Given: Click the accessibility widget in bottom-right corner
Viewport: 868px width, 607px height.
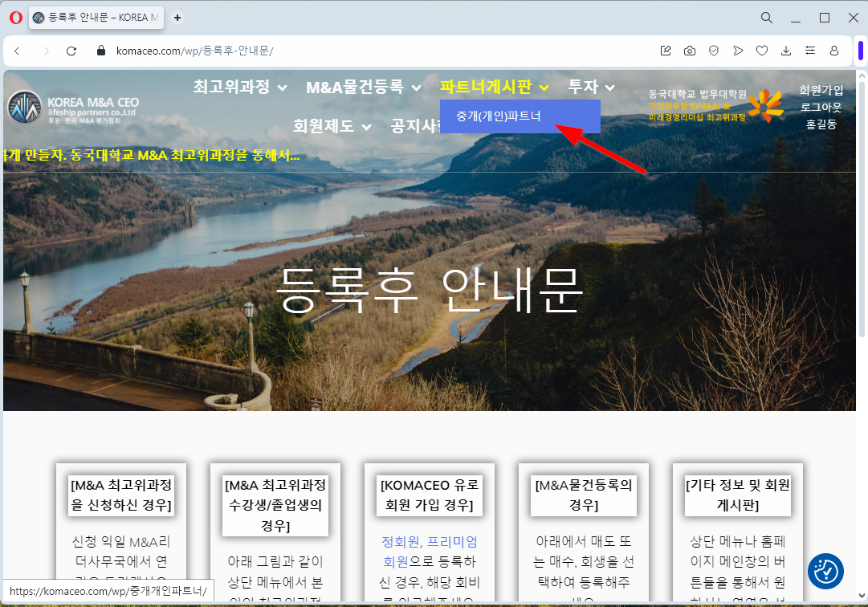Looking at the screenshot, I should pyautogui.click(x=825, y=571).
